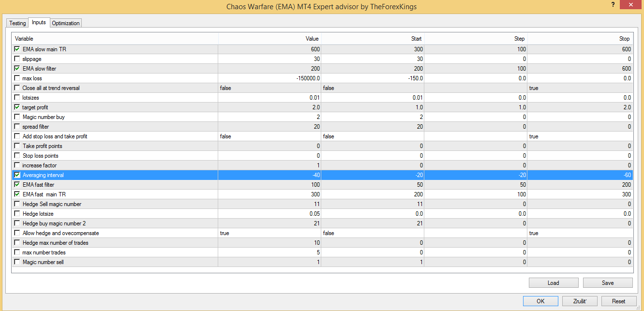
Task: Click the Start column header
Action: [373, 39]
